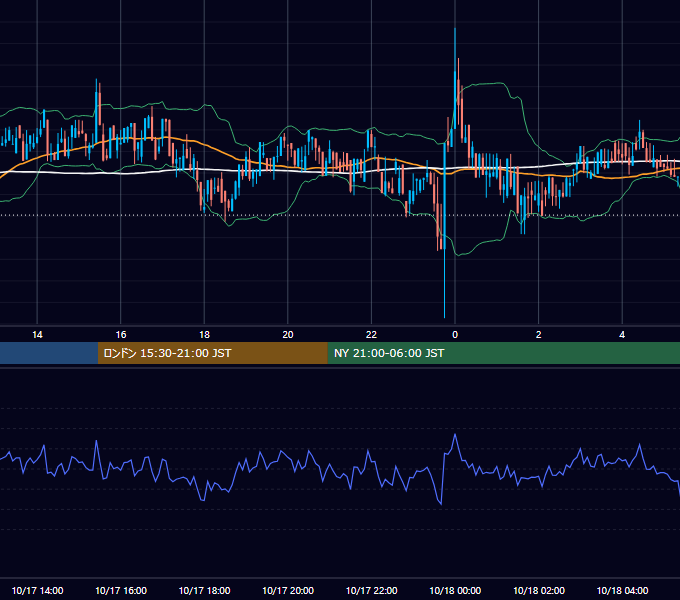Viewport: 680px width, 600px height.
Task: Click the 0 hour axis label
Action: point(455,335)
